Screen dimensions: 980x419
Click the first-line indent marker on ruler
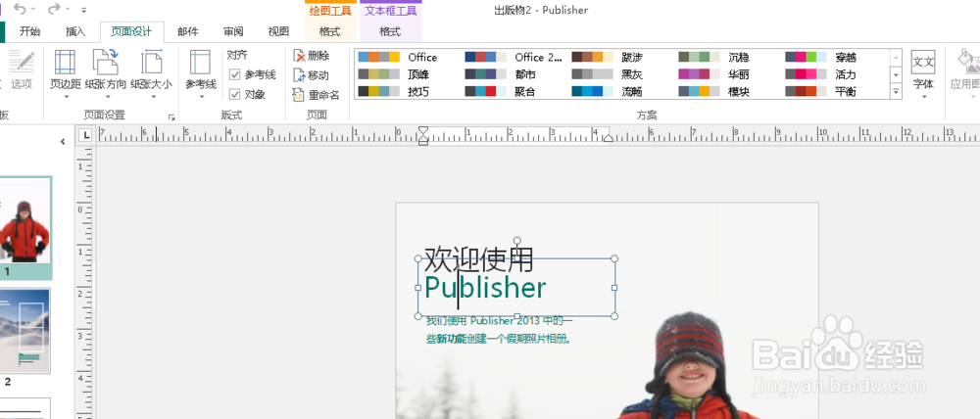click(x=423, y=130)
